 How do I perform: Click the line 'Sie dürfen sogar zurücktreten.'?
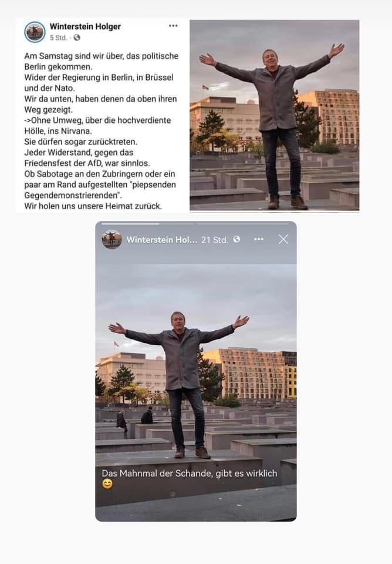tap(81, 142)
